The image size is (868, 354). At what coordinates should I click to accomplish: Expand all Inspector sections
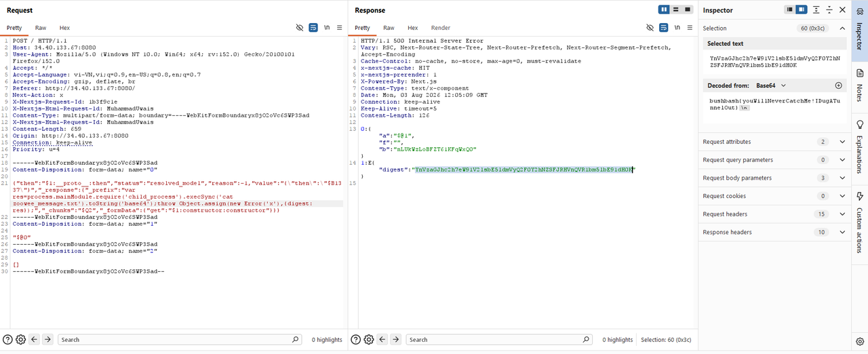click(x=816, y=9)
